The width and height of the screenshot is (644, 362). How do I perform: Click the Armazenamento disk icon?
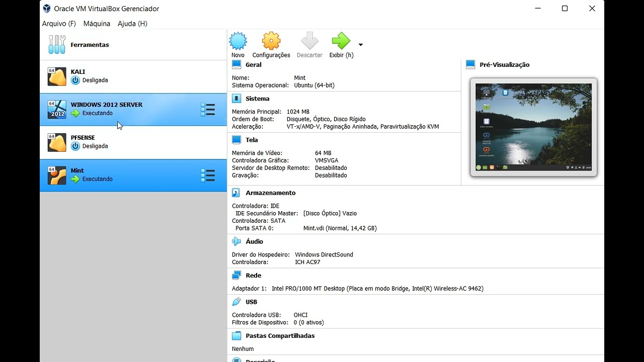click(236, 193)
